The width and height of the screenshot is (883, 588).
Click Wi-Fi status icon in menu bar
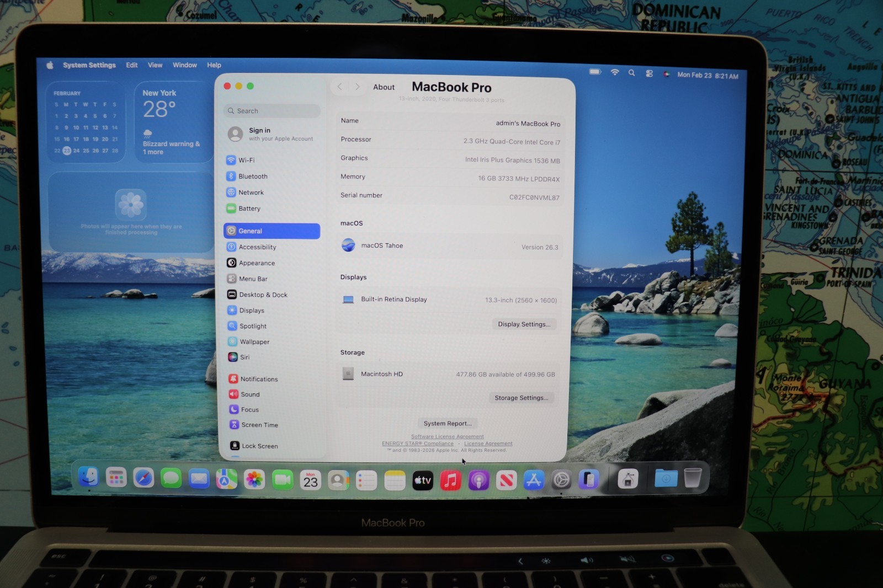tap(614, 72)
